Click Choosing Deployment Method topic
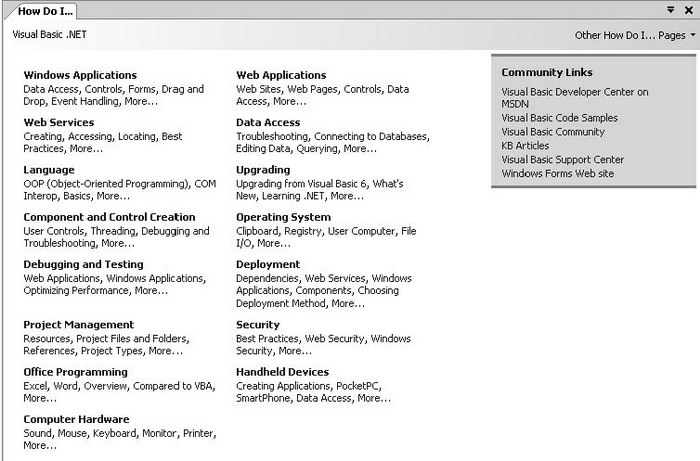Screen dimensions: 700x461 (318, 297)
